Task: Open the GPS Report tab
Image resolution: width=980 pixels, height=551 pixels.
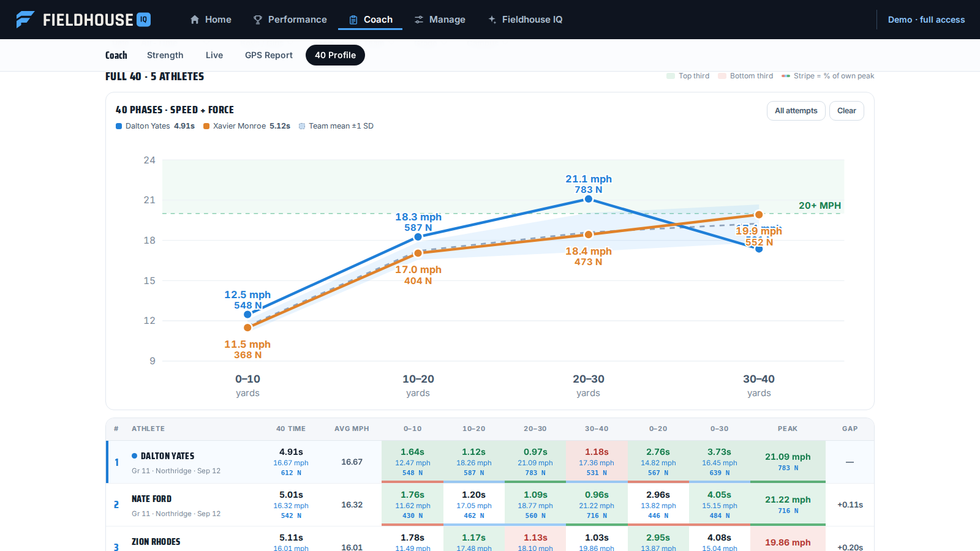Action: pyautogui.click(x=269, y=55)
